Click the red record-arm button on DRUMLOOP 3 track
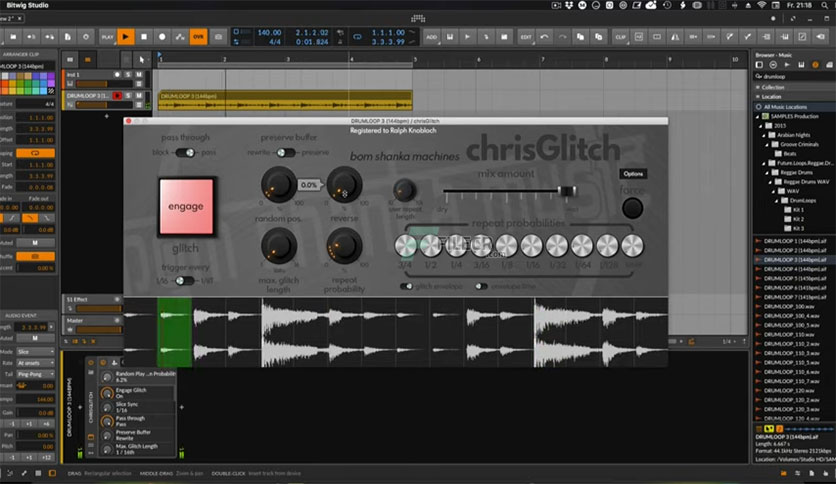The width and height of the screenshot is (836, 484). [x=117, y=95]
